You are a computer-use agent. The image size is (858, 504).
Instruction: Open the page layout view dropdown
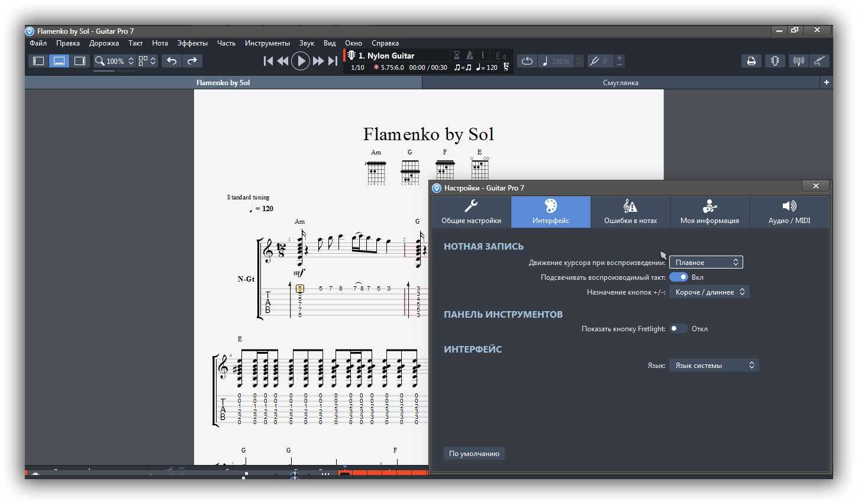tap(147, 61)
